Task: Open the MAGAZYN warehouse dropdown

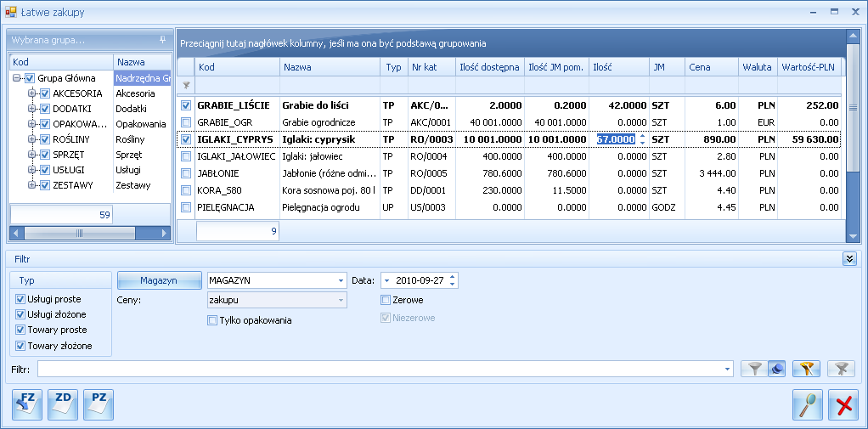Action: pos(341,280)
